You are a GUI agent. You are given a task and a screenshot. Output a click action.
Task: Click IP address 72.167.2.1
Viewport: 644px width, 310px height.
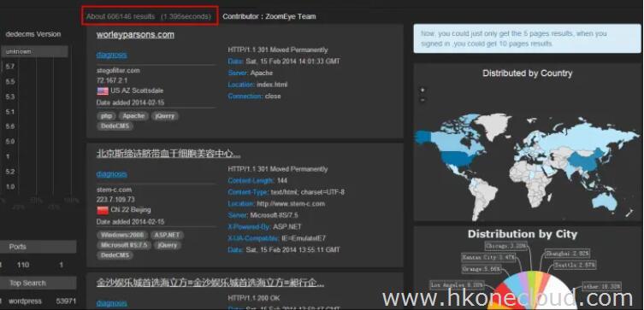point(112,80)
